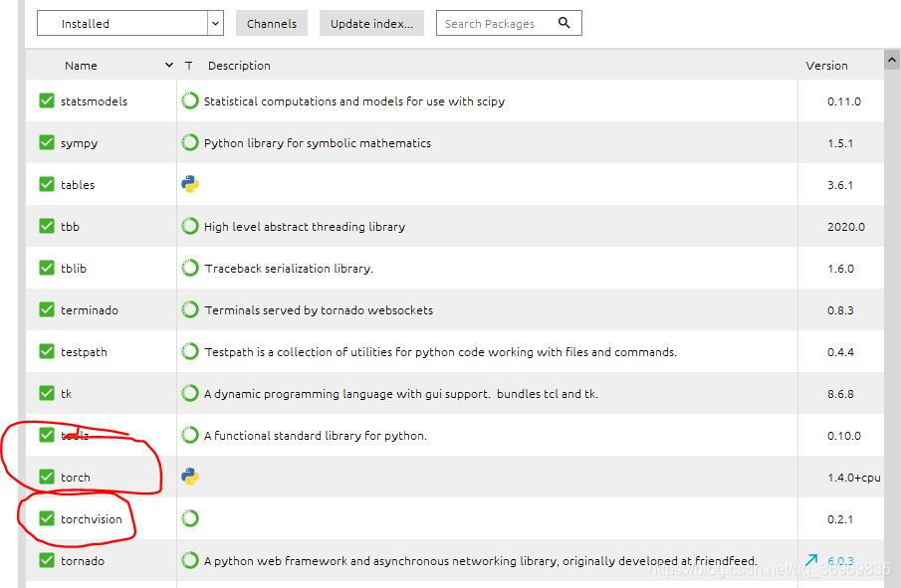The height and width of the screenshot is (588, 901).
Task: Click the Name column sort chevron
Action: 169,65
